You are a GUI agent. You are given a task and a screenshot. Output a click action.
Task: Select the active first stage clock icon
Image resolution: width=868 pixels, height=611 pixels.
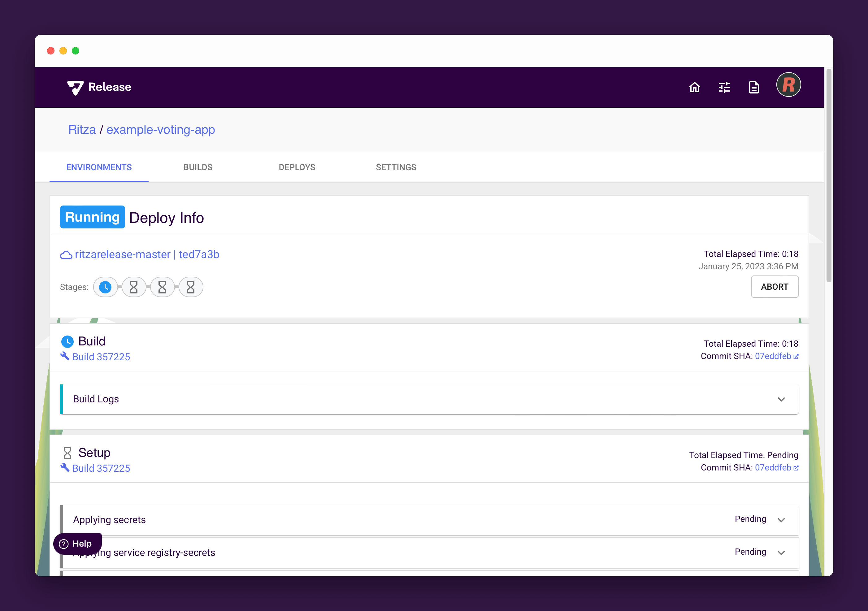click(105, 287)
